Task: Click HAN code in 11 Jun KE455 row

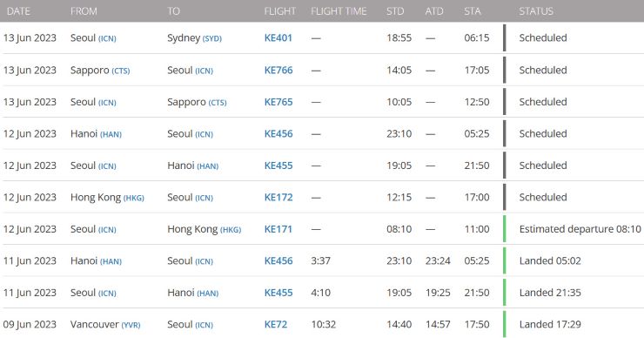Action: (x=208, y=294)
